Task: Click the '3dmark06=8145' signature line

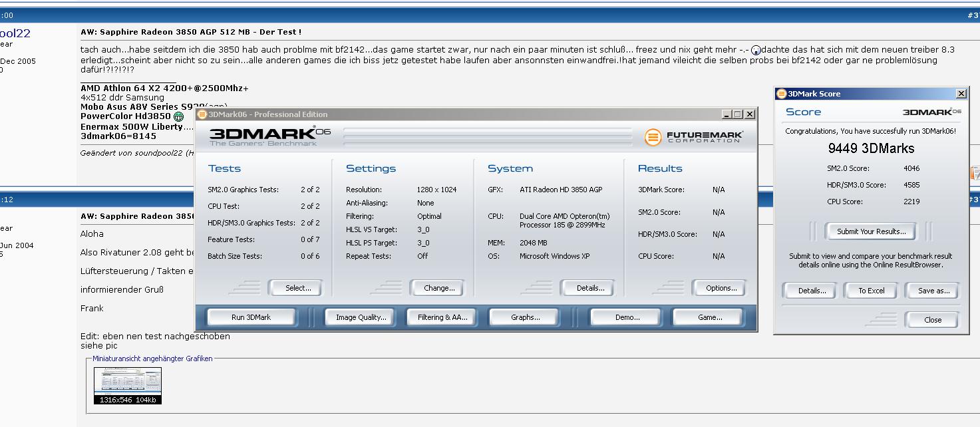Action: tap(118, 136)
